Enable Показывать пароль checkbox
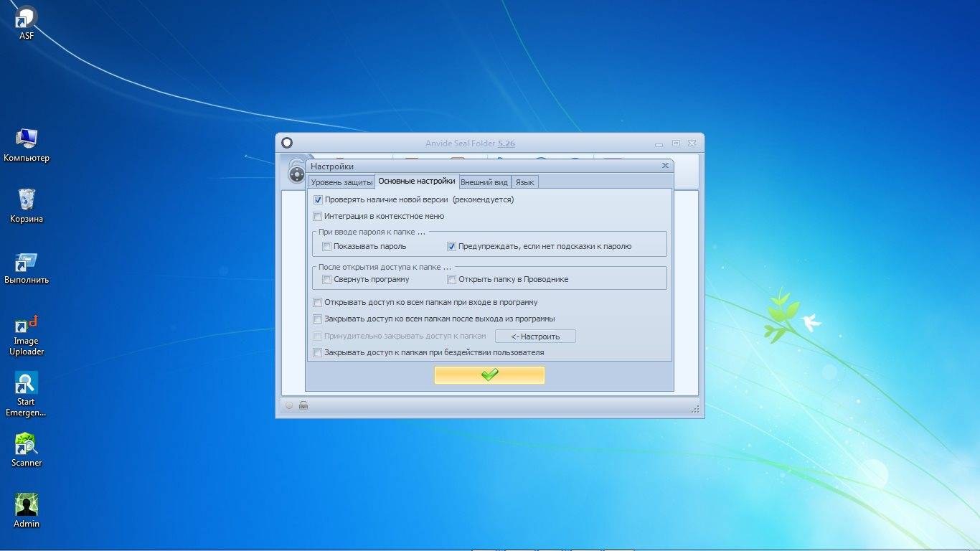Viewport: 980px width, 551px height. pyautogui.click(x=327, y=246)
